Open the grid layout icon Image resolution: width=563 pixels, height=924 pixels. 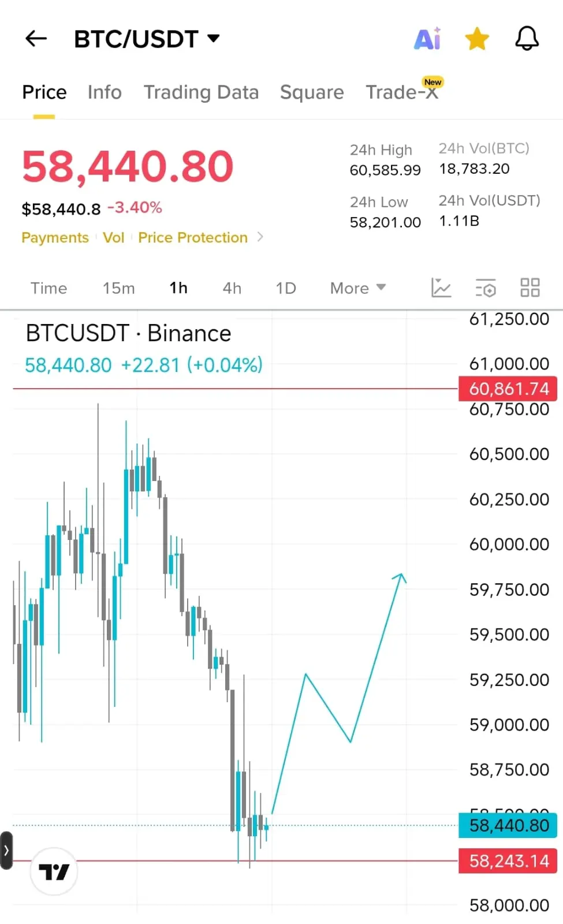[530, 288]
